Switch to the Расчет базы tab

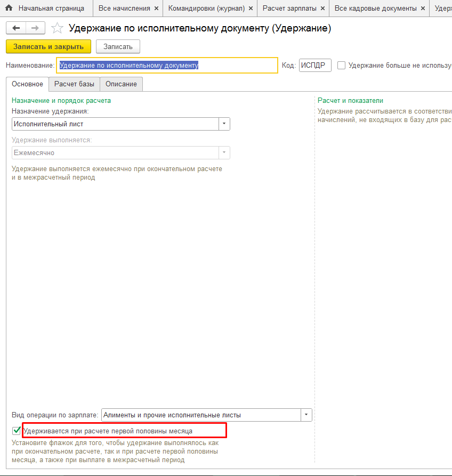(x=74, y=84)
